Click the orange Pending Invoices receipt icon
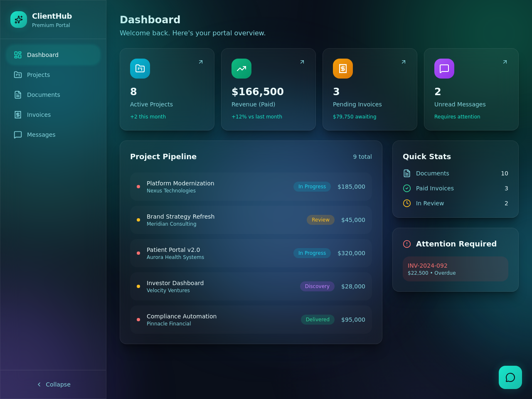 343,69
